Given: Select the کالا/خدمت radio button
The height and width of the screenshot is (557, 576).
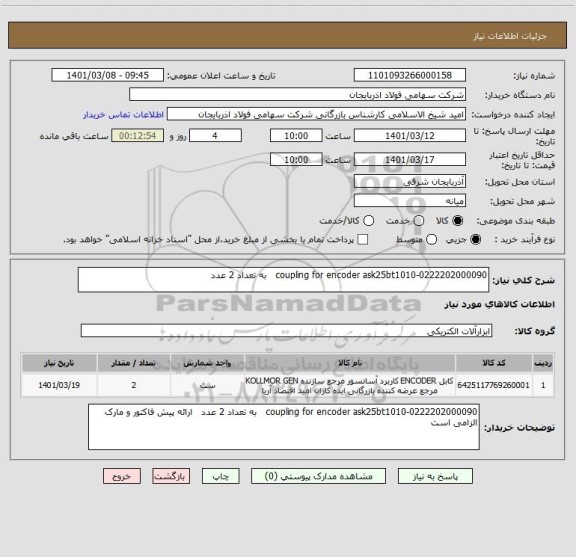Looking at the screenshot, I should pos(368,220).
